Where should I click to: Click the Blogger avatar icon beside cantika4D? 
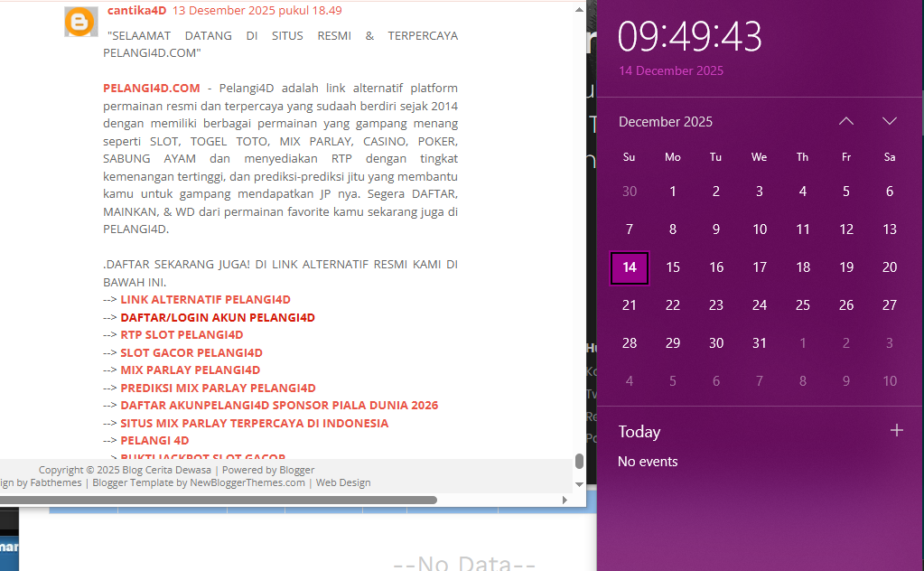[80, 23]
